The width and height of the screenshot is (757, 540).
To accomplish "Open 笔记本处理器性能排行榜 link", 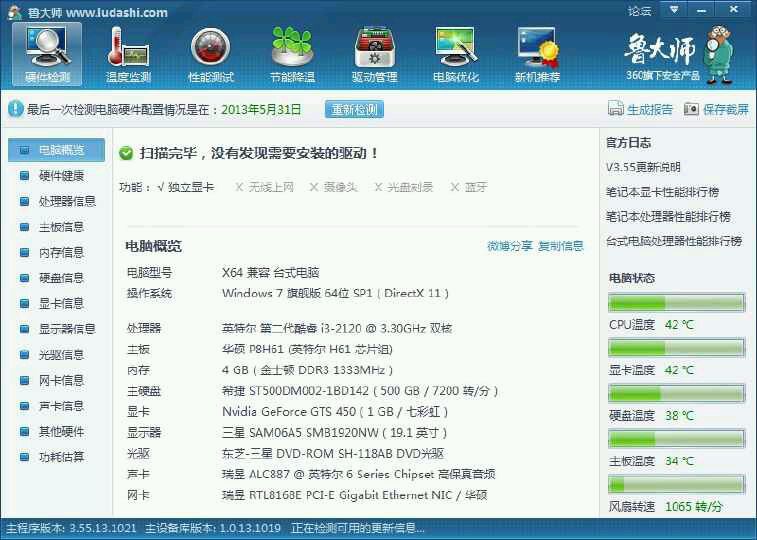I will click(668, 217).
